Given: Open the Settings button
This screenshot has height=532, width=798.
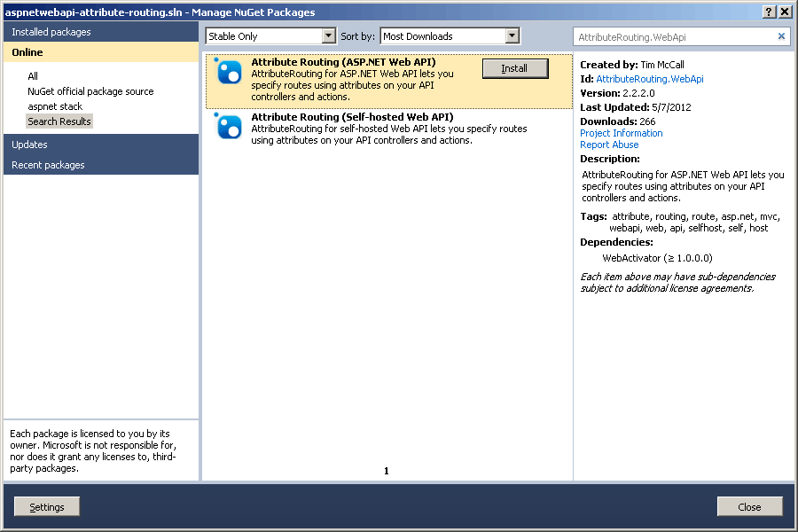Looking at the screenshot, I should pyautogui.click(x=47, y=507).
